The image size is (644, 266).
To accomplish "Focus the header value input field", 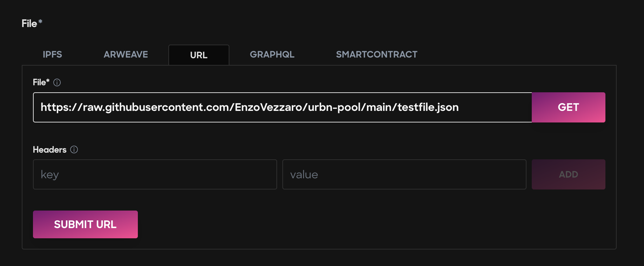I will pos(404,174).
